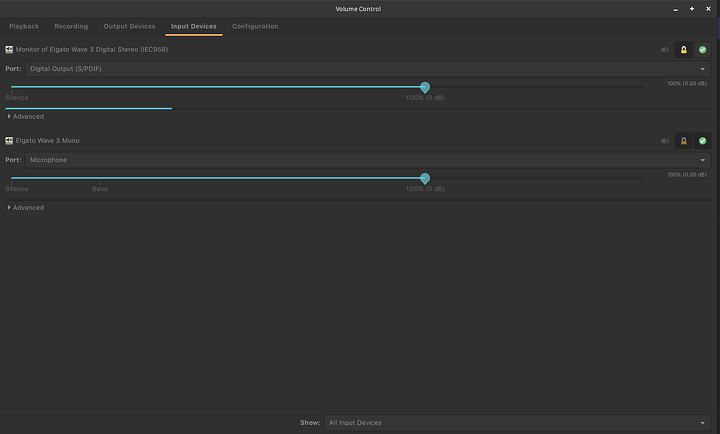Mute the Elgato Wave 3 Mono input

click(664, 141)
